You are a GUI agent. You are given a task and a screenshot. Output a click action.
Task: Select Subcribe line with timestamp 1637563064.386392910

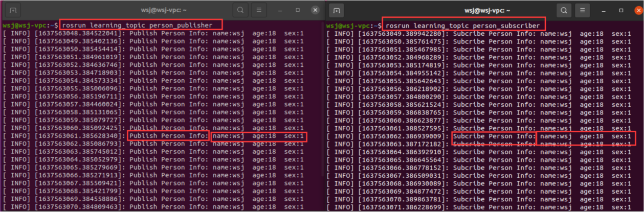[x=478, y=153]
